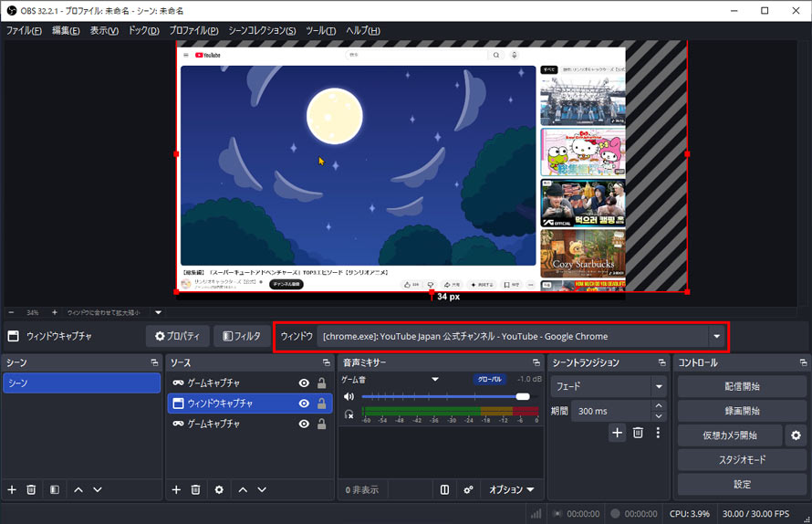
Task: Add a transition with plus icon
Action: click(x=618, y=433)
